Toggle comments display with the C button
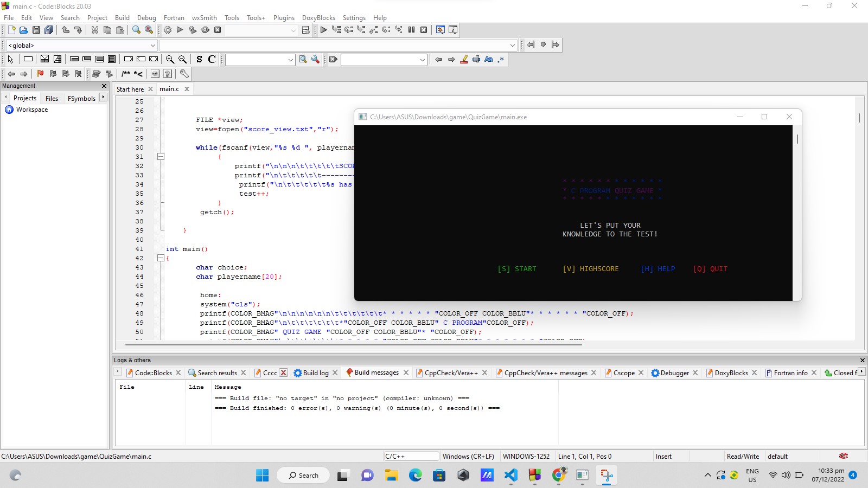The image size is (868, 488). 212,60
